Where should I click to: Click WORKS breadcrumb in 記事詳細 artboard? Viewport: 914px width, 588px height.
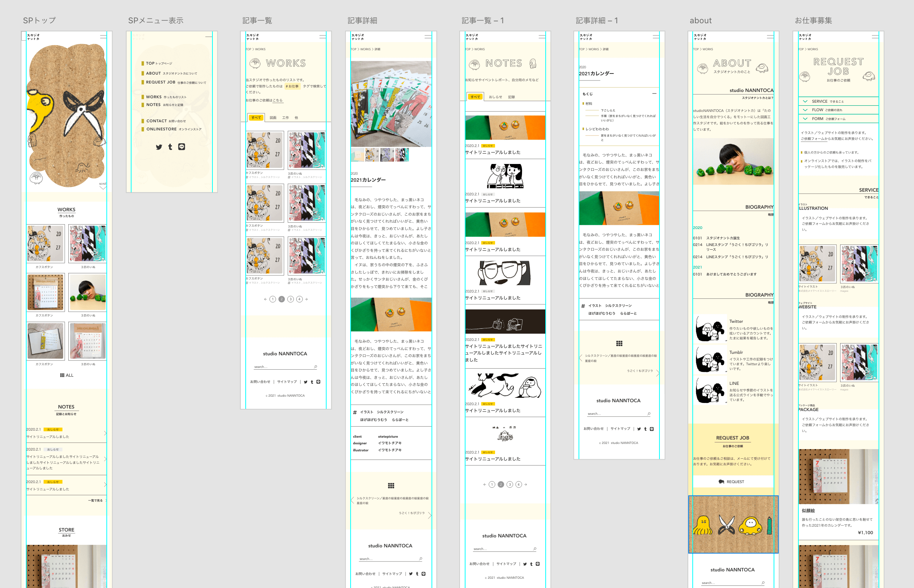pos(365,49)
